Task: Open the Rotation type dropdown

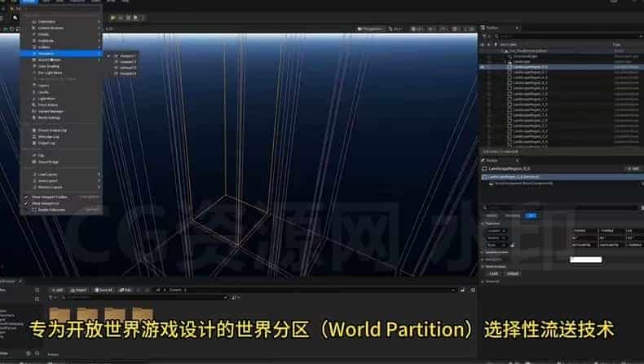Action: pyautogui.click(x=496, y=237)
